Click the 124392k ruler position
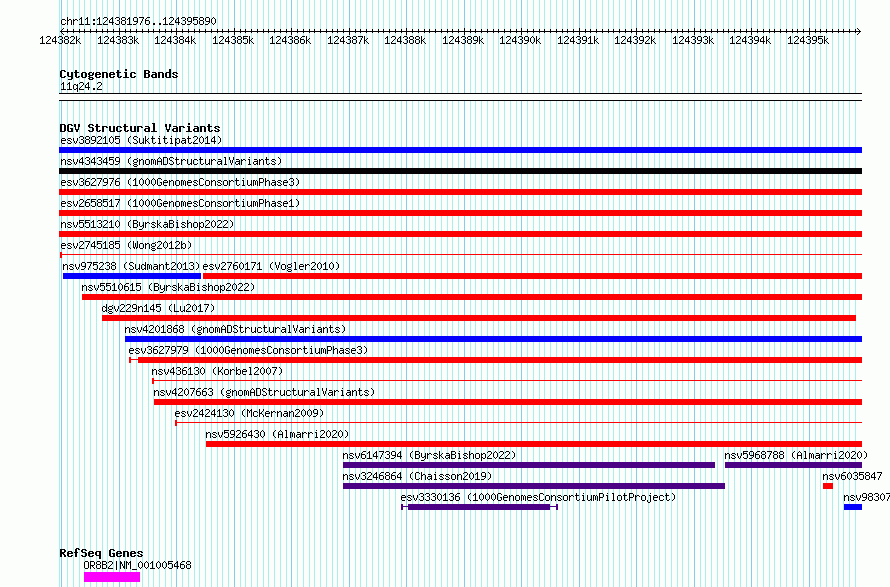Viewport: 890px width, 587px height. click(x=635, y=40)
